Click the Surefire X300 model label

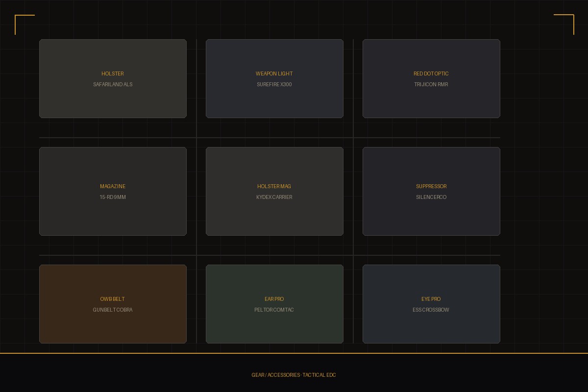point(274,84)
